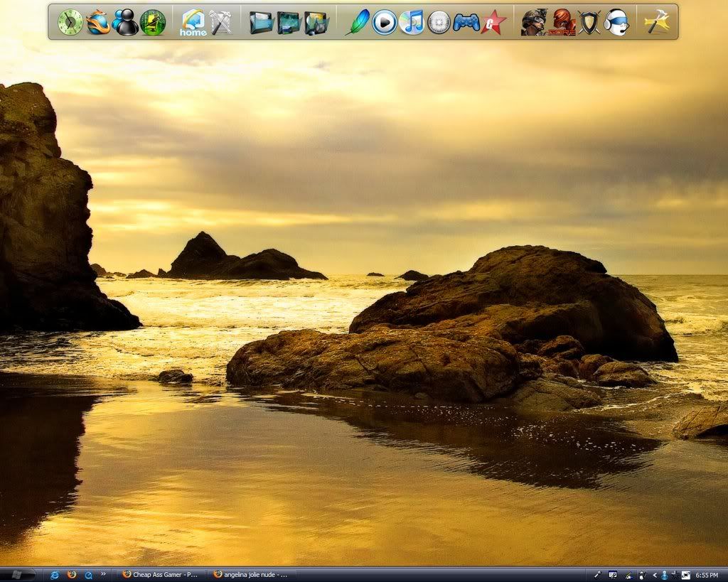The width and height of the screenshot is (728, 582).
Task: Click the microphone-like tray icon
Action: click(x=597, y=575)
